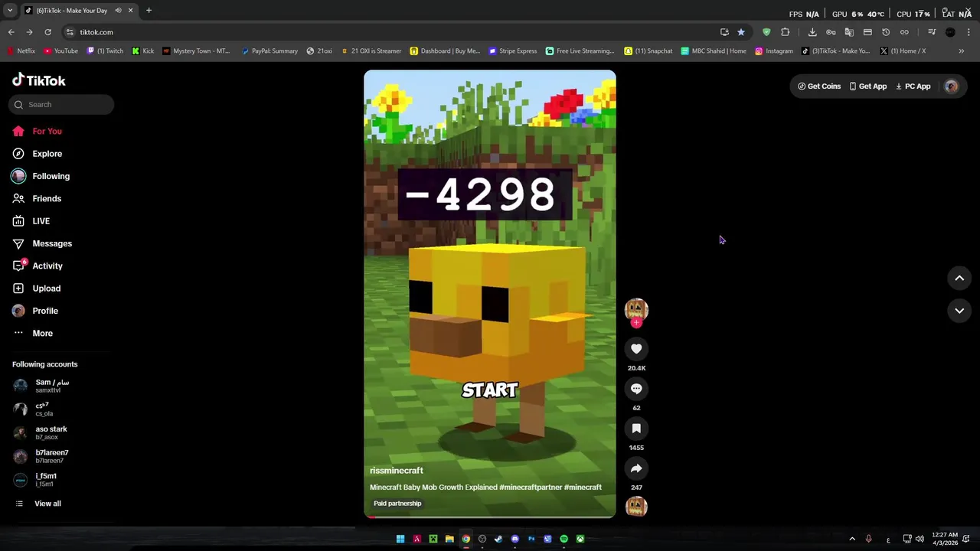Click the Get App button
Viewport: 980px width, 551px height.
pos(867,86)
